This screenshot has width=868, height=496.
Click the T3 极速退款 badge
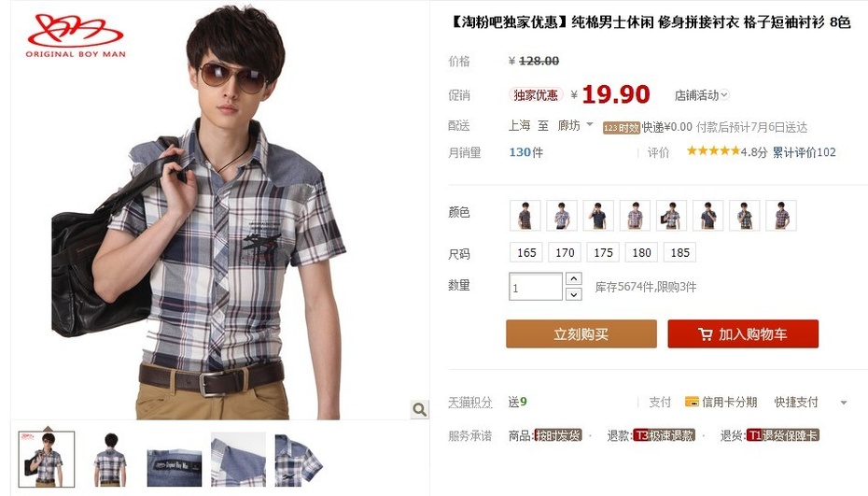[x=664, y=435]
